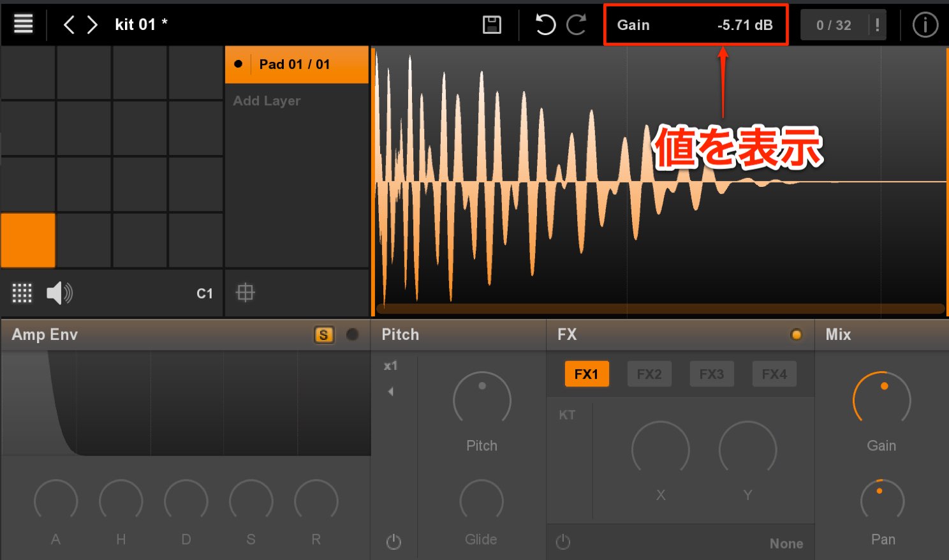Image resolution: width=949 pixels, height=560 pixels.
Task: Click the crosshair target icon under layers
Action: click(x=245, y=292)
